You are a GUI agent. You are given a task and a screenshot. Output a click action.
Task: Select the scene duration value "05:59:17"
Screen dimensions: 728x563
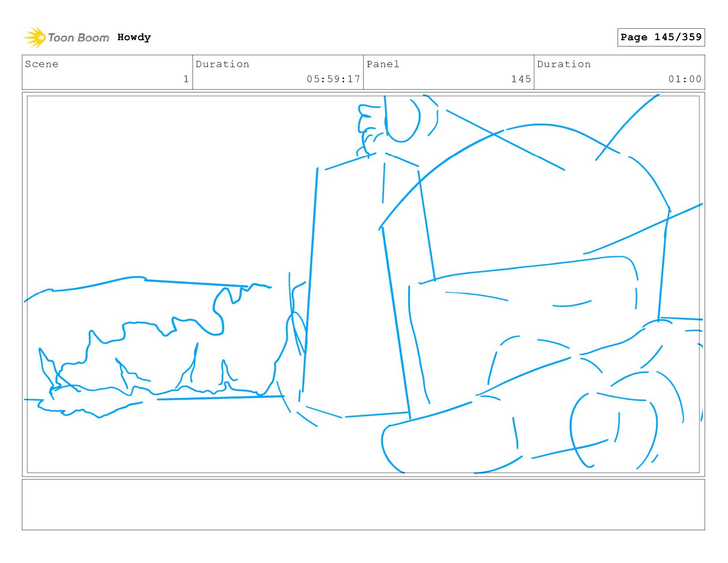click(x=334, y=79)
